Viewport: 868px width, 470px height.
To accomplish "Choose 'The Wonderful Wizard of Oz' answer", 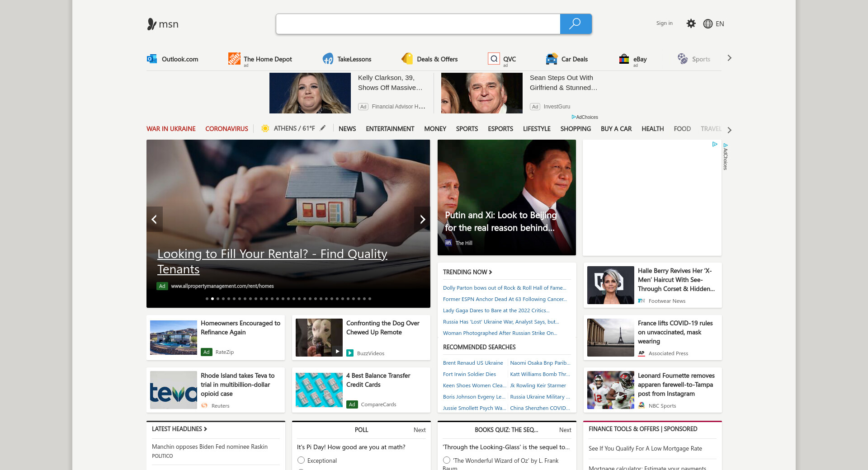I will point(447,460).
